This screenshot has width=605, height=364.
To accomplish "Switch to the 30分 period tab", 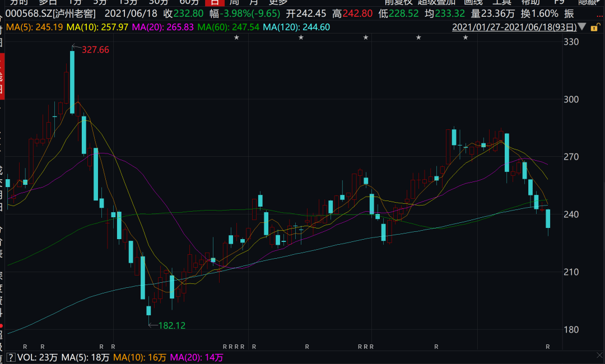I will click(x=159, y=2).
